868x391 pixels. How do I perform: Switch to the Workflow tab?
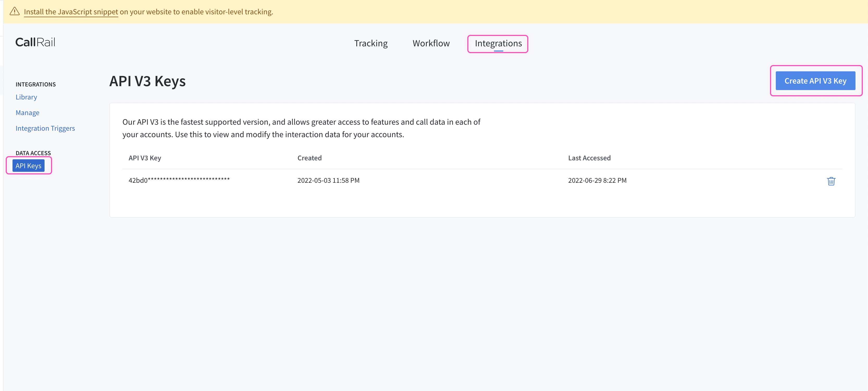pos(431,43)
